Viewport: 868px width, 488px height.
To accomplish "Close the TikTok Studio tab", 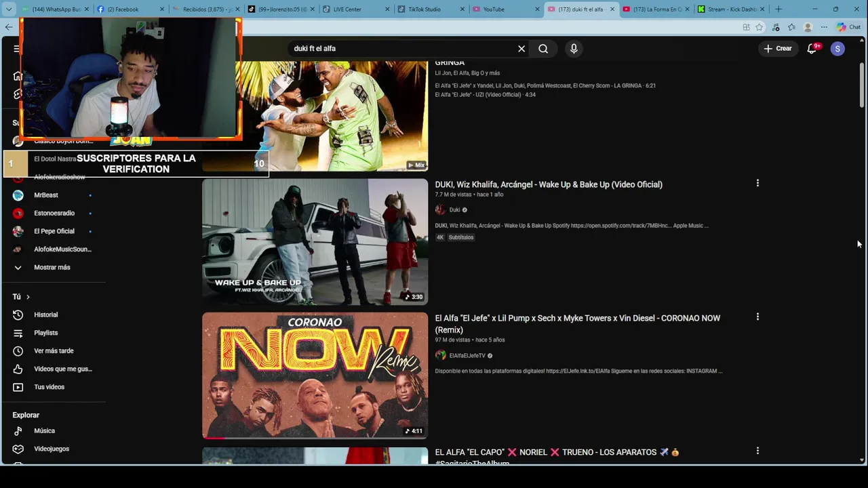I will click(462, 9).
